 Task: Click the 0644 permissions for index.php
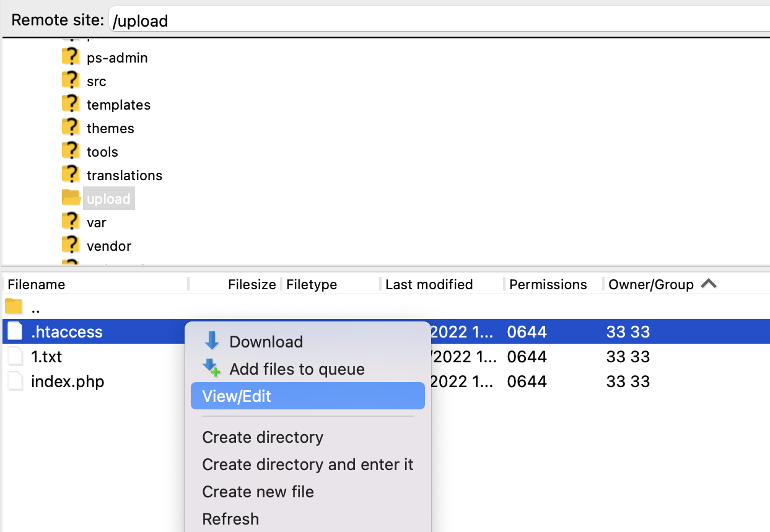coord(527,382)
